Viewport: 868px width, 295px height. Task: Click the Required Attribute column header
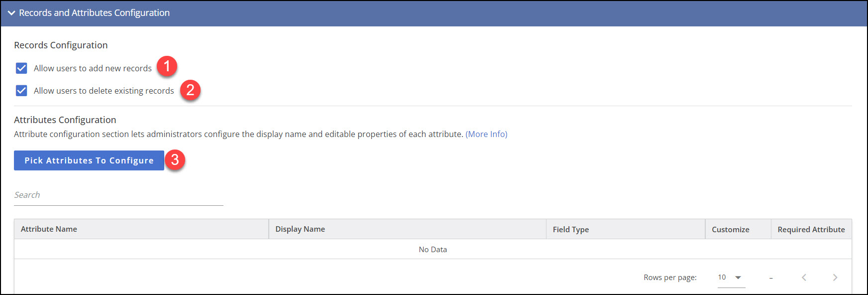tap(811, 229)
